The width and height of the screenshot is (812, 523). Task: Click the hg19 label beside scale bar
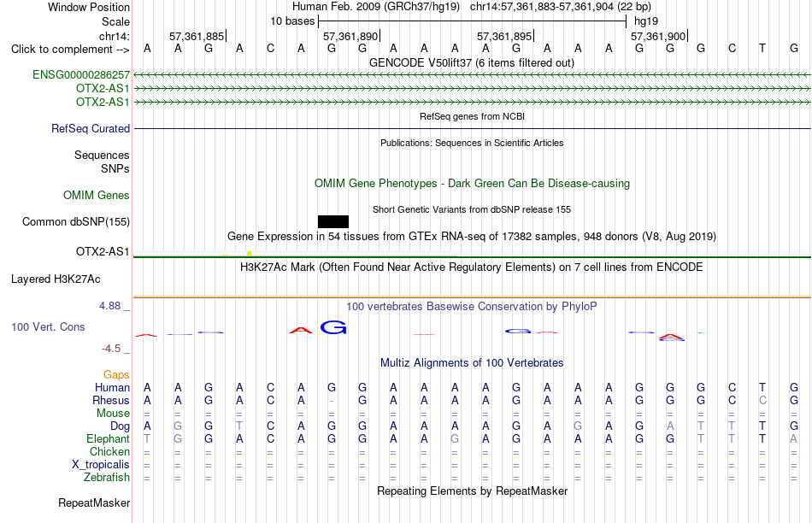click(x=646, y=21)
